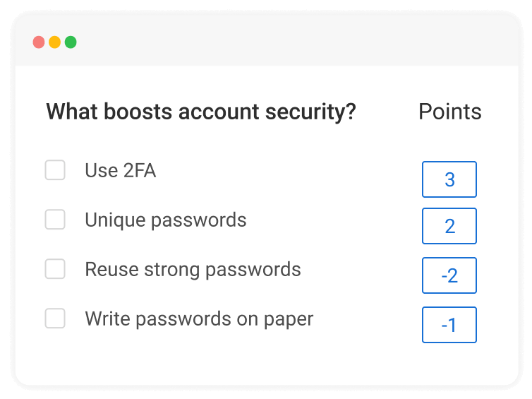Click the Points column header
This screenshot has height=399, width=532.
[449, 112]
